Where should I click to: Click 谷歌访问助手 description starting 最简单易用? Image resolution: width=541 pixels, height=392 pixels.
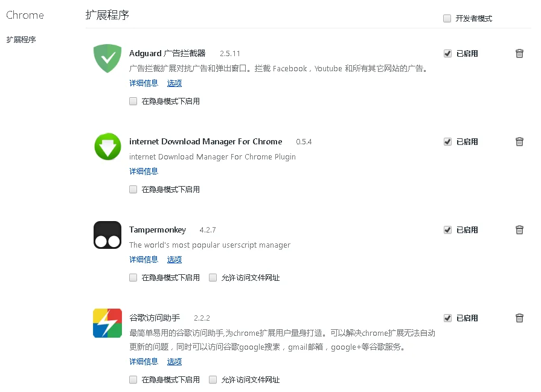pos(282,340)
